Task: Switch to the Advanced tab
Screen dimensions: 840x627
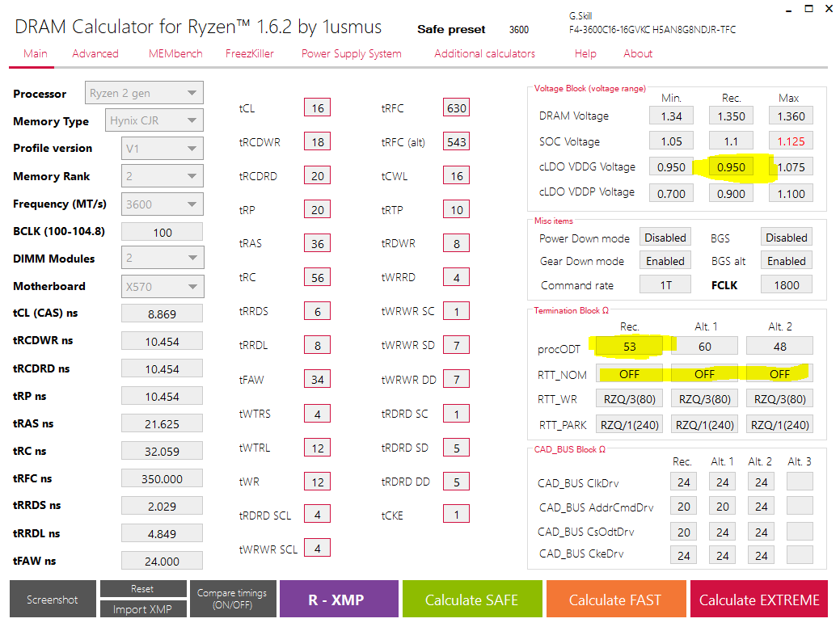Action: pos(95,54)
